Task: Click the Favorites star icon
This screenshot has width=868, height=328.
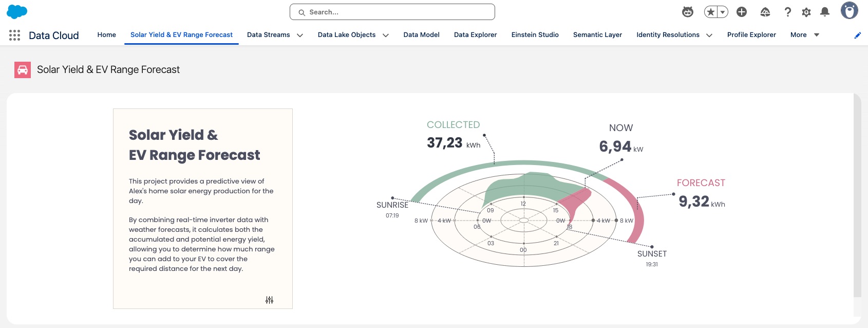Action: 711,12
